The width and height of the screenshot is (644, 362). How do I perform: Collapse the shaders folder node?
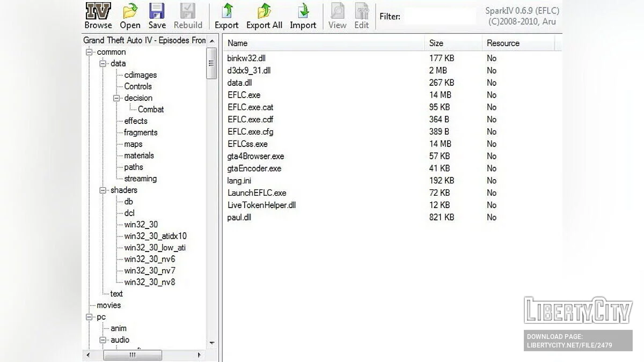[103, 190]
